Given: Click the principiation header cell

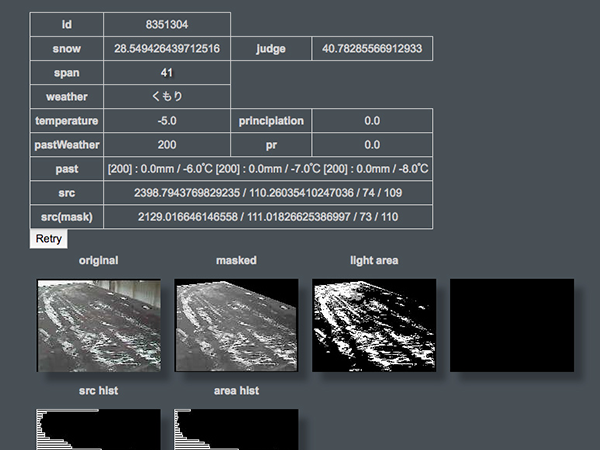Looking at the screenshot, I should coord(271,121).
